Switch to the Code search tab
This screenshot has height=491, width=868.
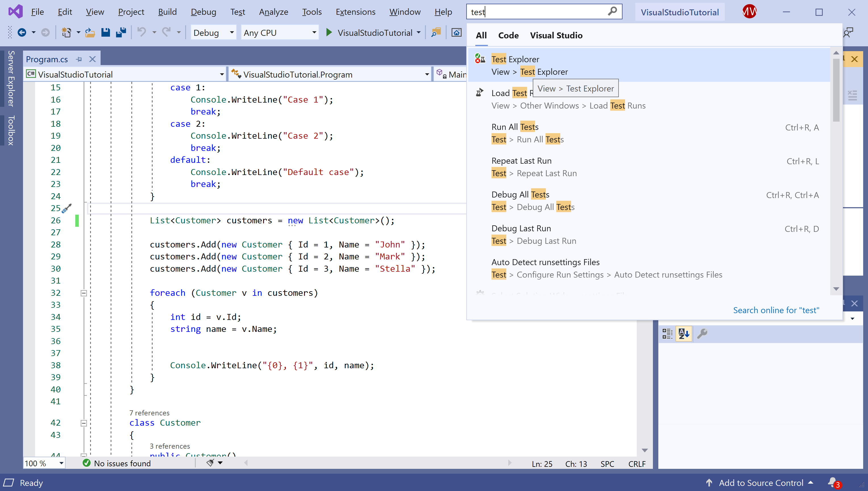pyautogui.click(x=508, y=36)
